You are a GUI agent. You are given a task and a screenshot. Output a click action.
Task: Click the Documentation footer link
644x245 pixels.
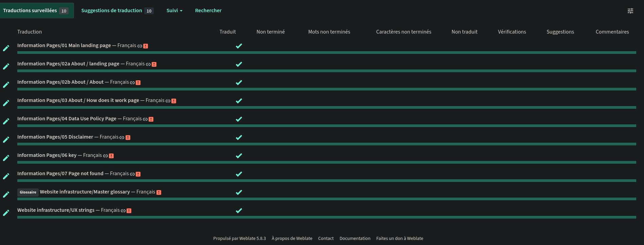pyautogui.click(x=355, y=238)
